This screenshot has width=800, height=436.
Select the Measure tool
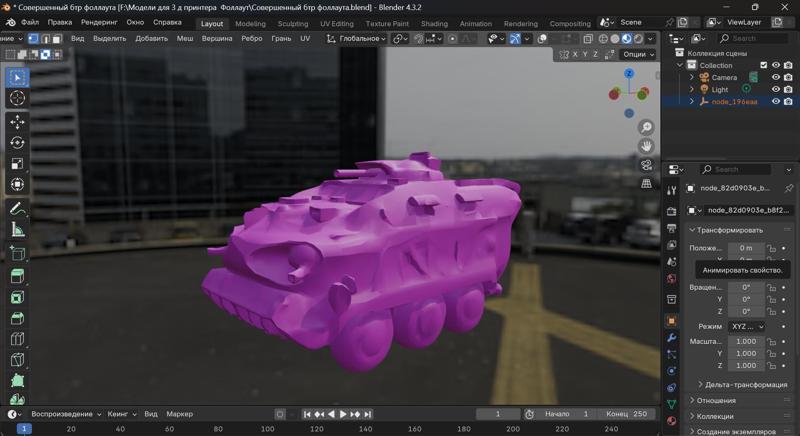coord(17,229)
